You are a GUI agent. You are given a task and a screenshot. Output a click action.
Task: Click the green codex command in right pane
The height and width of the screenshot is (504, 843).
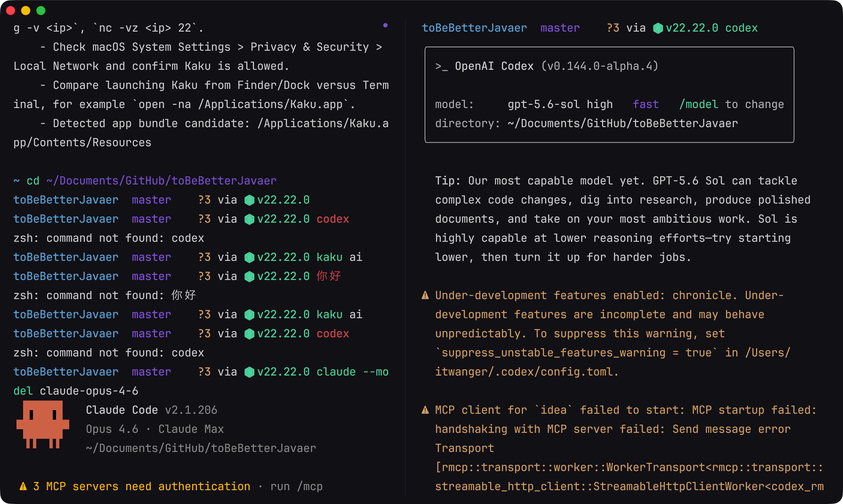(x=741, y=28)
